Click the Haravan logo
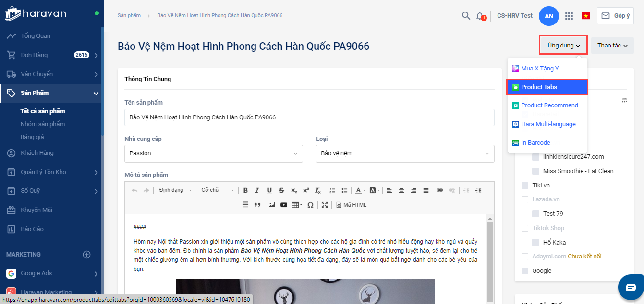Image resolution: width=644 pixels, height=304 pixels. pos(36,13)
